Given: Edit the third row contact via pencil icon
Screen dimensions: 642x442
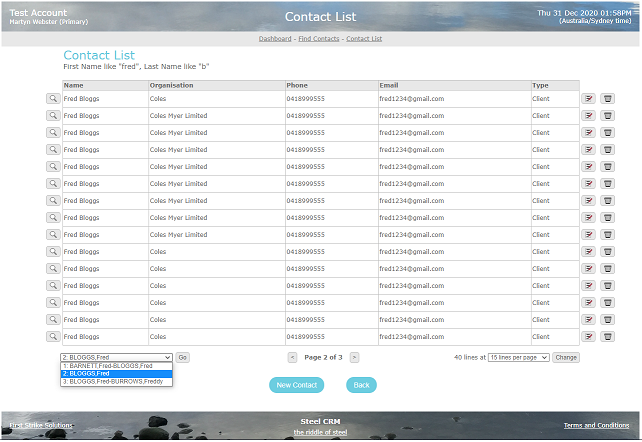Looking at the screenshot, I should (589, 133).
